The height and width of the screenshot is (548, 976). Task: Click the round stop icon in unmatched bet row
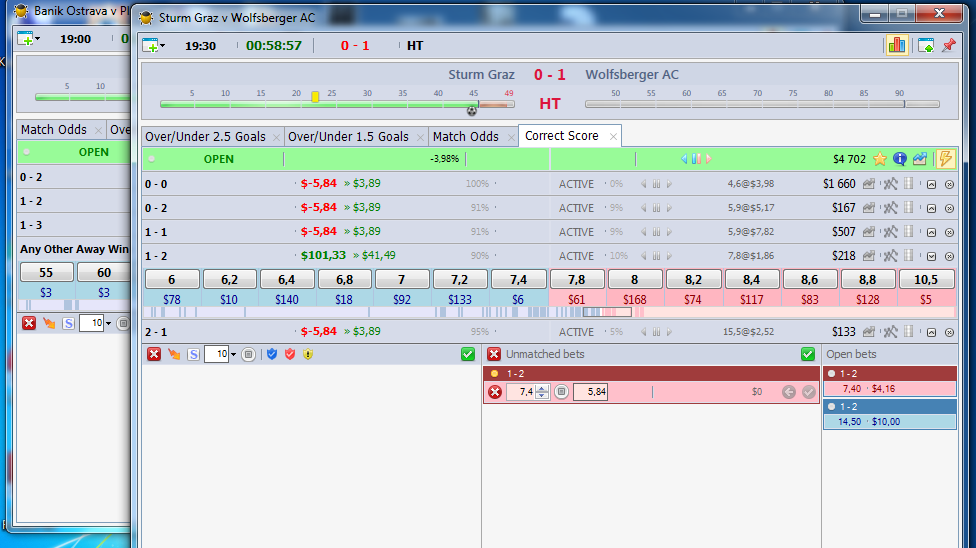pos(561,392)
